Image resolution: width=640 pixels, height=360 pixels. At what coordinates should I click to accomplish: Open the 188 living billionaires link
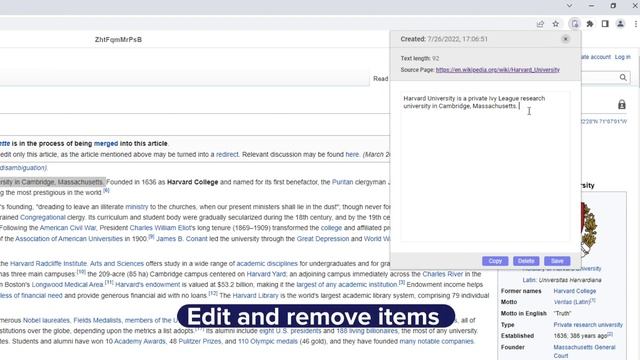(367, 331)
